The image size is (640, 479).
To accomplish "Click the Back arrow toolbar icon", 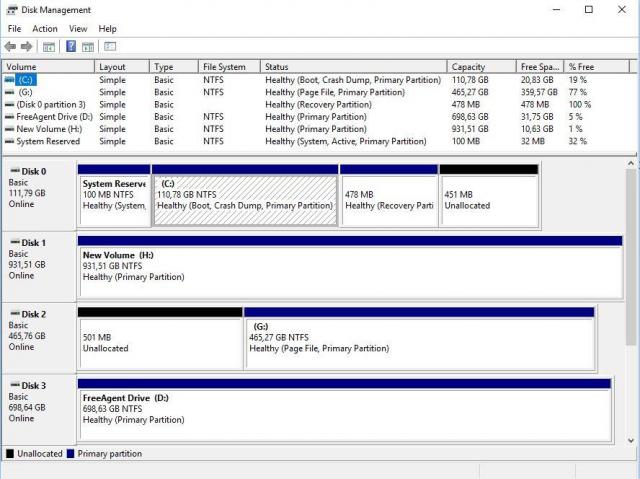I will point(11,46).
